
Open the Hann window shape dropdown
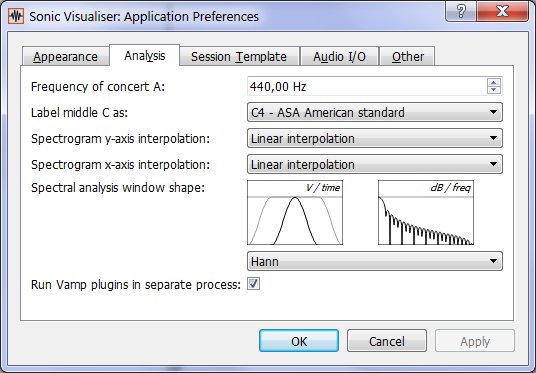tap(375, 261)
